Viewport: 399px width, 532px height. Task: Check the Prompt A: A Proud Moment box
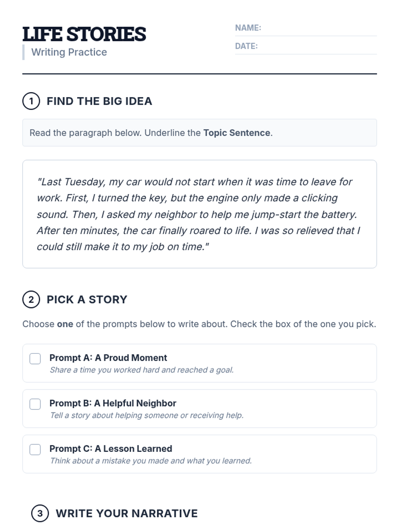tap(35, 359)
